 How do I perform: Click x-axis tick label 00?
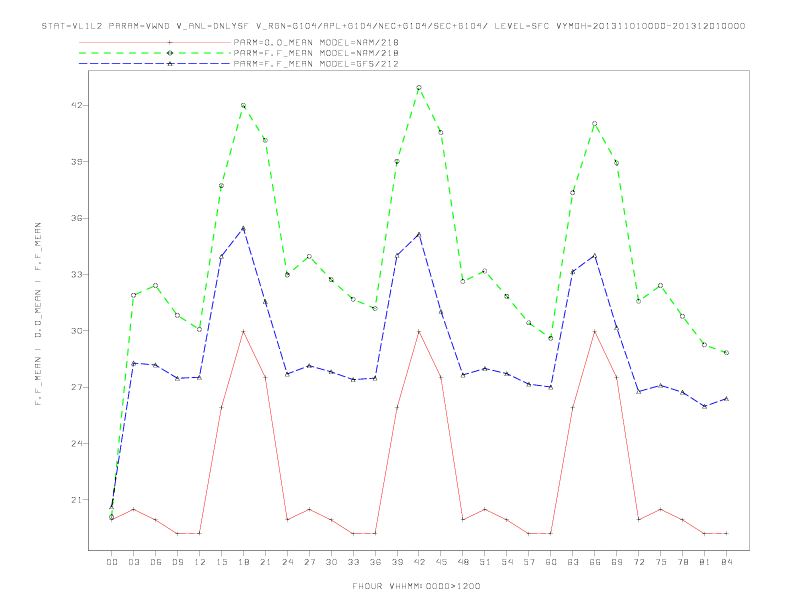pyautogui.click(x=112, y=562)
